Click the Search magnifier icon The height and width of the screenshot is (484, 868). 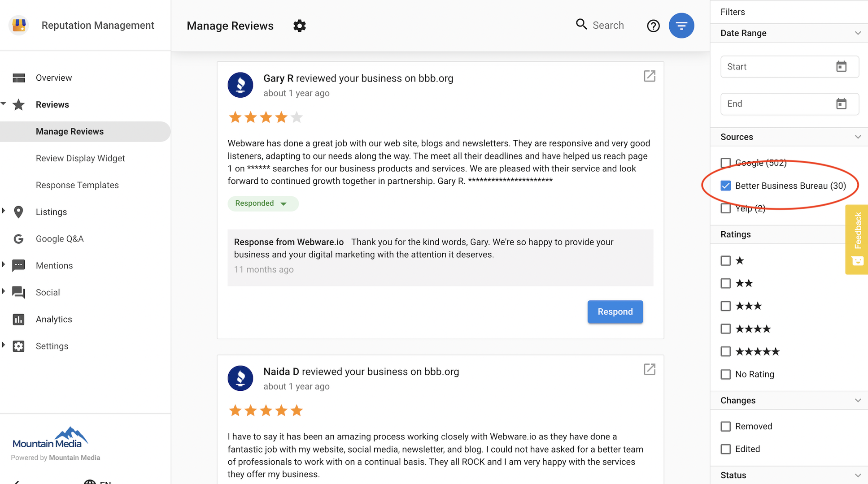[x=581, y=25]
